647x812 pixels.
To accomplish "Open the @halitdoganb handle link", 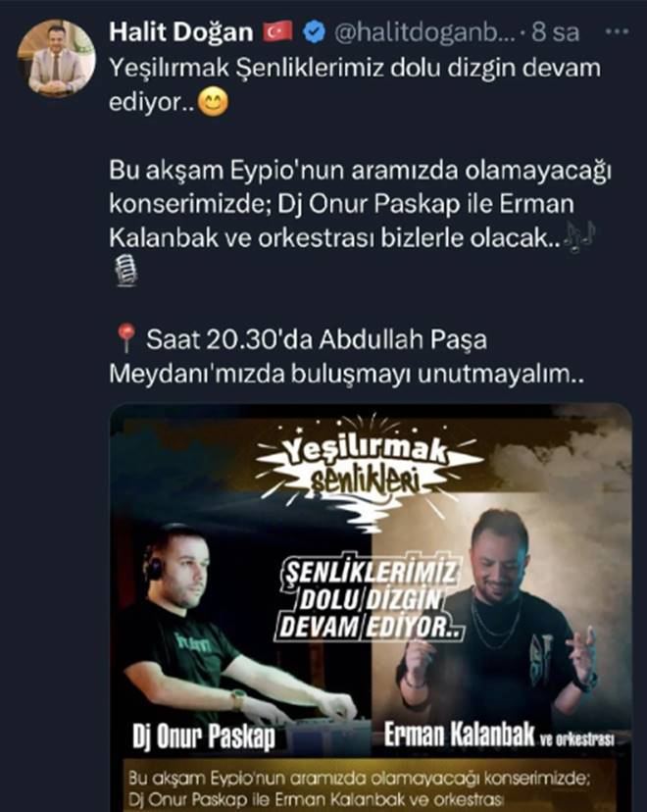I will point(424,32).
